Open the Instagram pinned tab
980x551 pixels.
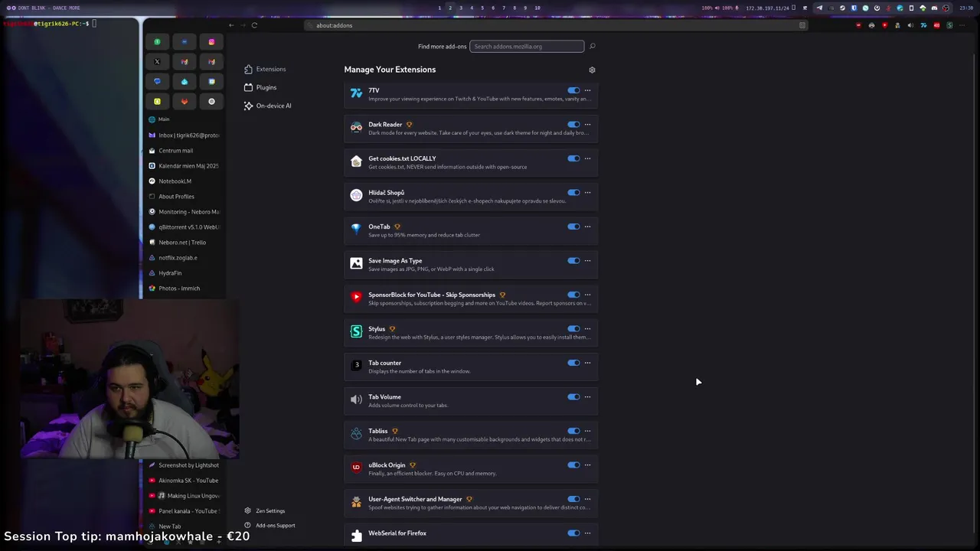(x=211, y=41)
